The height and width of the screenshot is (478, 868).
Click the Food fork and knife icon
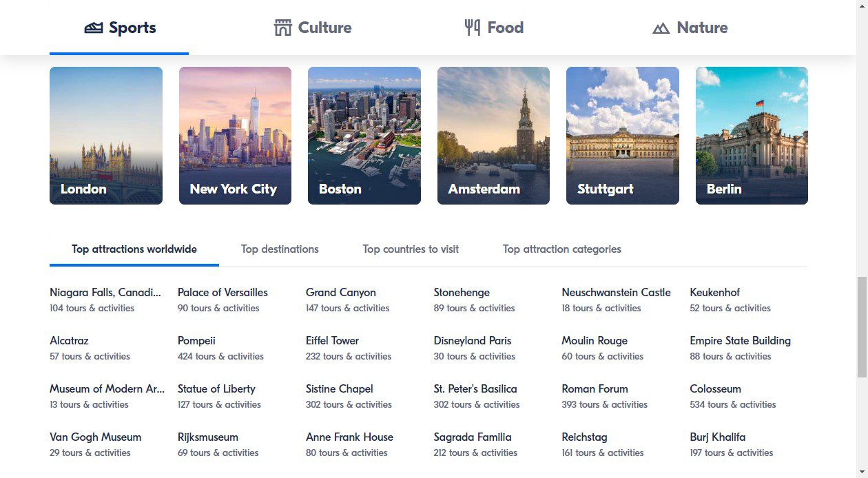[x=473, y=28]
